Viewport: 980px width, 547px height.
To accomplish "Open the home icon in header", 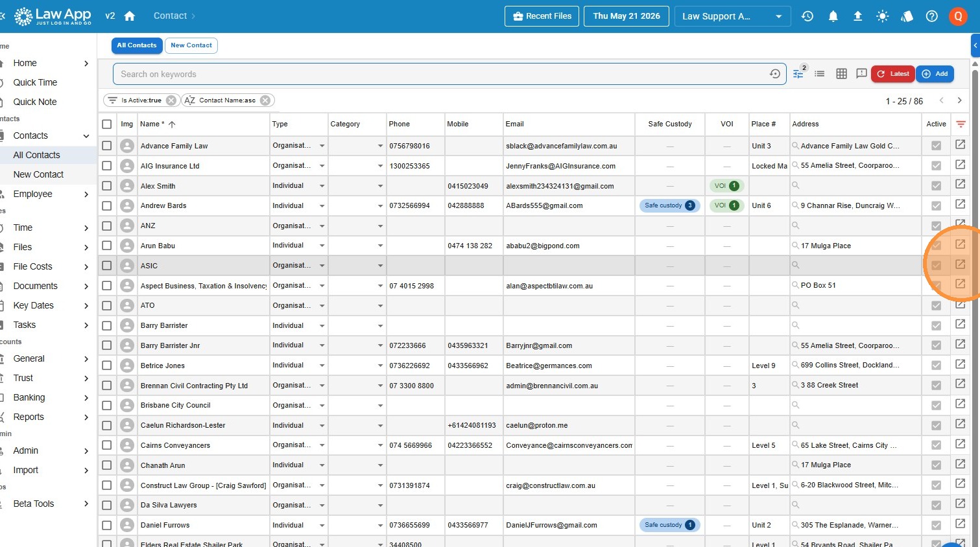I will (x=130, y=16).
